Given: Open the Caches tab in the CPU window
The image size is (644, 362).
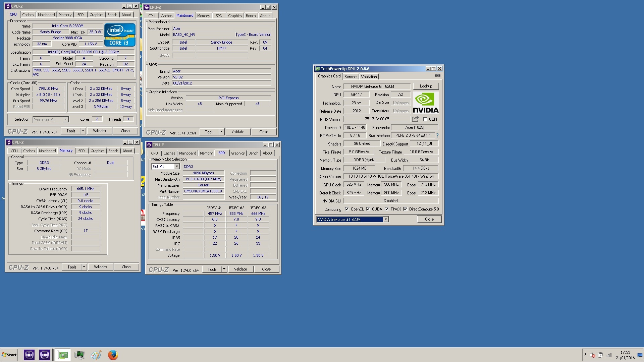Looking at the screenshot, I should [x=28, y=15].
